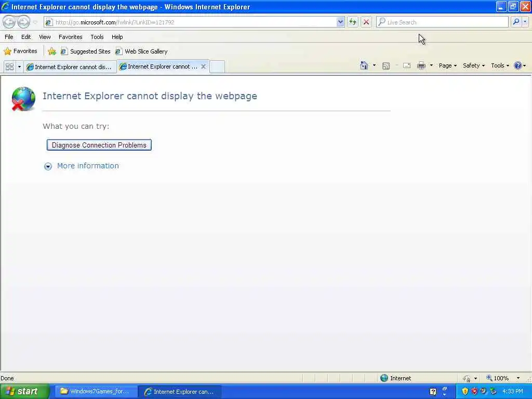Click the Stop loading icon
532x399 pixels.
point(366,22)
